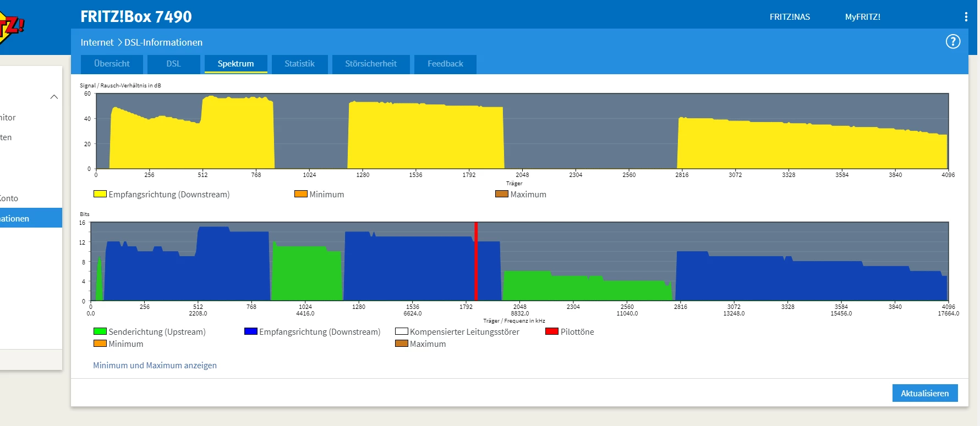Viewport: 980px width, 426px height.
Task: Click yellow Empfangsrichtung swatch in SNR legend
Action: pos(100,194)
